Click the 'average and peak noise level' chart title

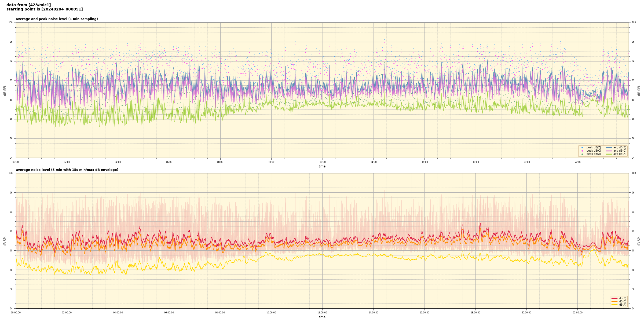57,19
